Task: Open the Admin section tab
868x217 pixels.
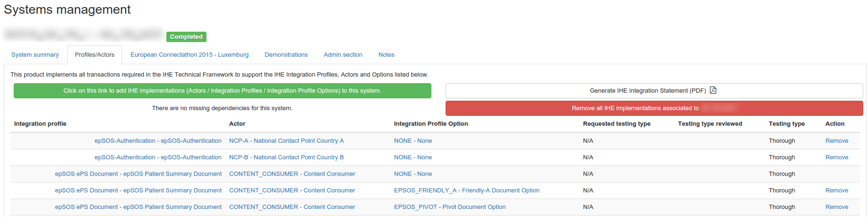Action: pyautogui.click(x=343, y=55)
